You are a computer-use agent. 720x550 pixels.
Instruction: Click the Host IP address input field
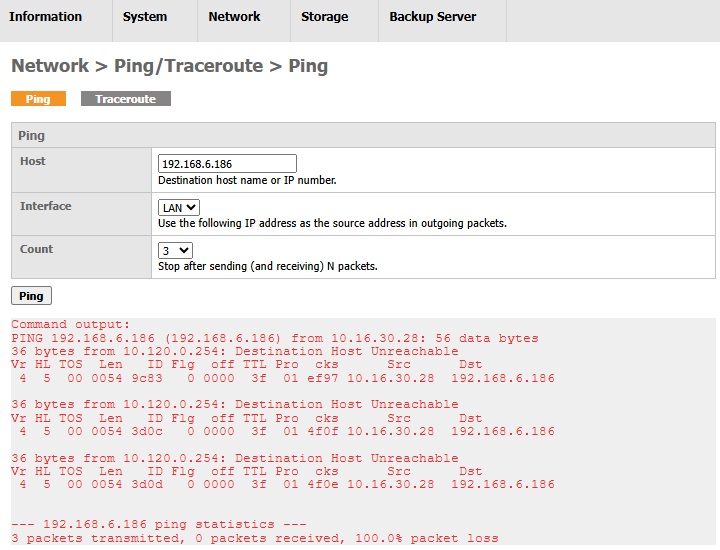(x=227, y=164)
